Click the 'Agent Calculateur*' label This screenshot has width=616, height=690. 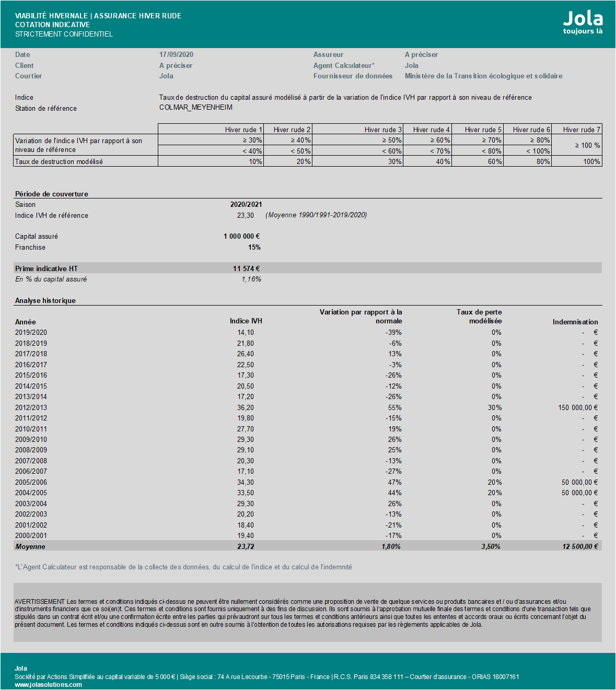tap(344, 65)
